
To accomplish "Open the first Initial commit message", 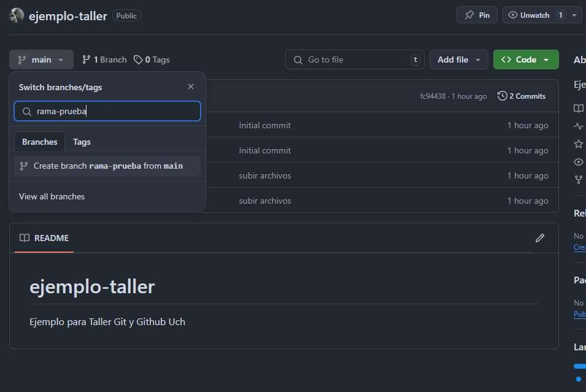I will pos(264,126).
